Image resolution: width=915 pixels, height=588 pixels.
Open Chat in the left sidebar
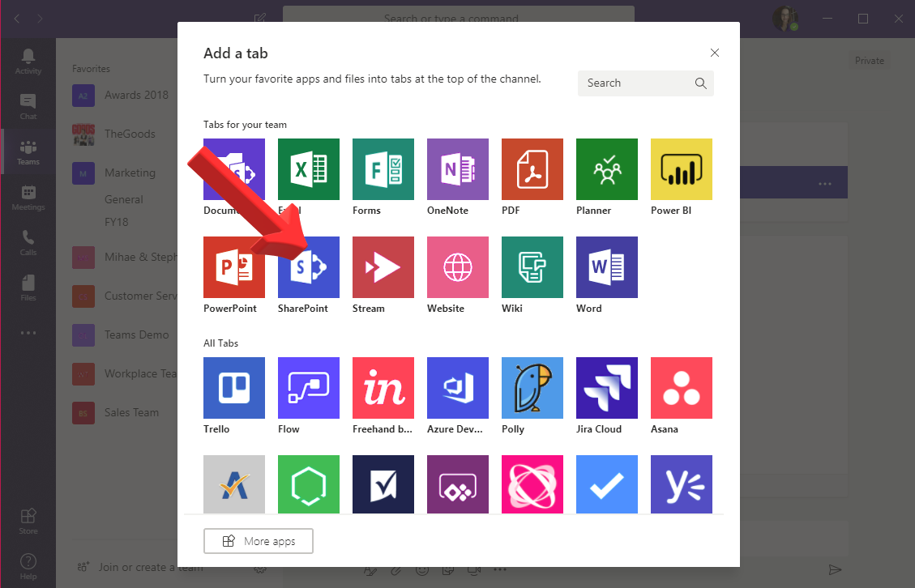click(x=28, y=106)
